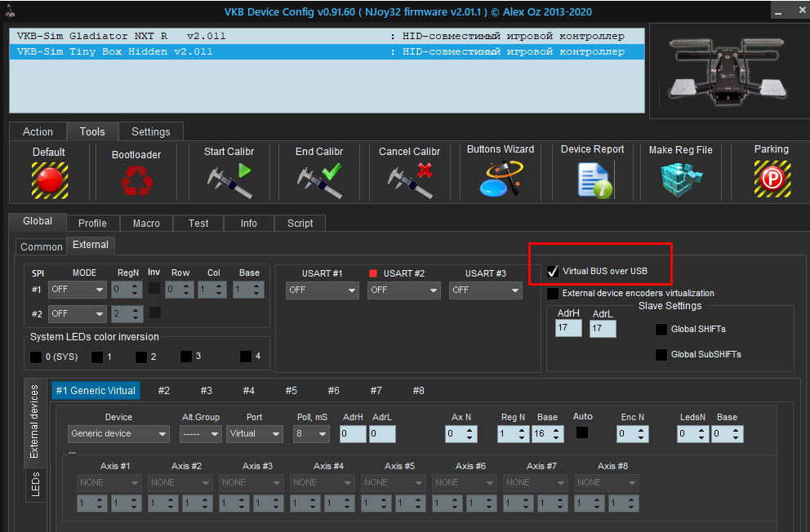
Task: Click the AdrH input field in Slave Settings
Action: (x=567, y=328)
